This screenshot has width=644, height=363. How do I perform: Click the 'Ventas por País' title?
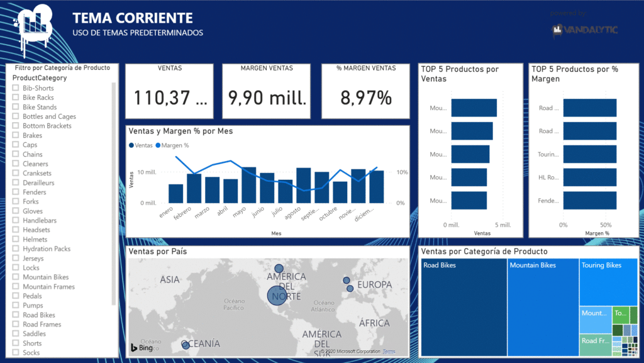158,251
